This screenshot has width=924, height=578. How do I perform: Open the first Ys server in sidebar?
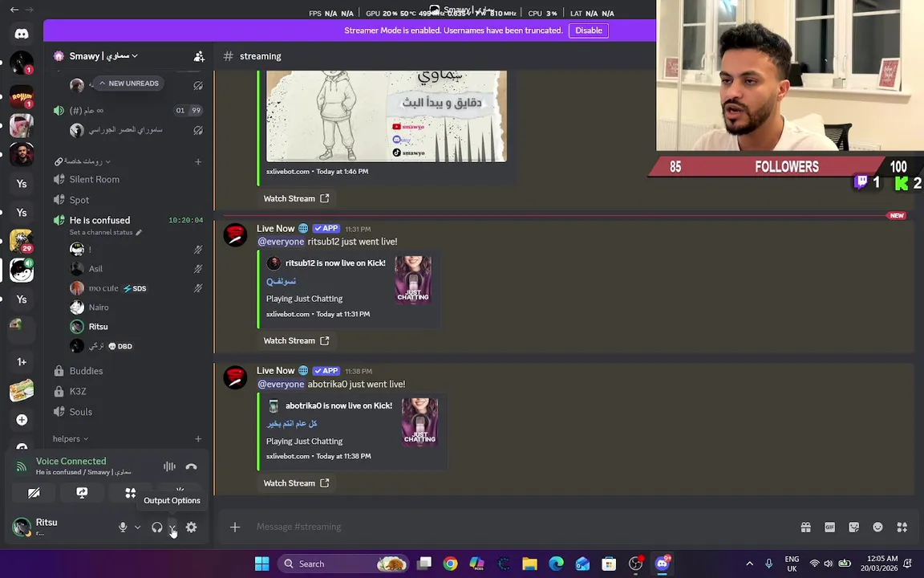click(22, 184)
